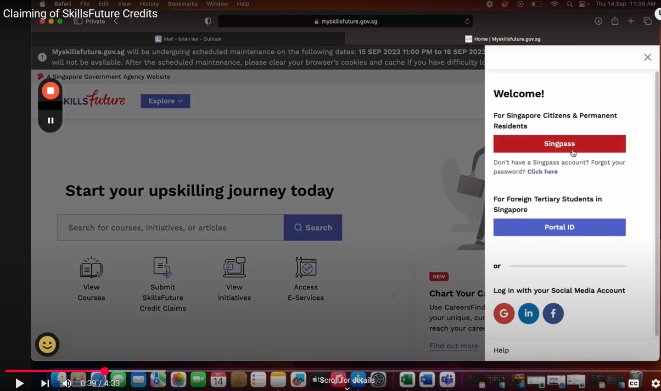Screen dimensions: 661x391
Task: Log in with the Singpass button
Action: click(559, 144)
